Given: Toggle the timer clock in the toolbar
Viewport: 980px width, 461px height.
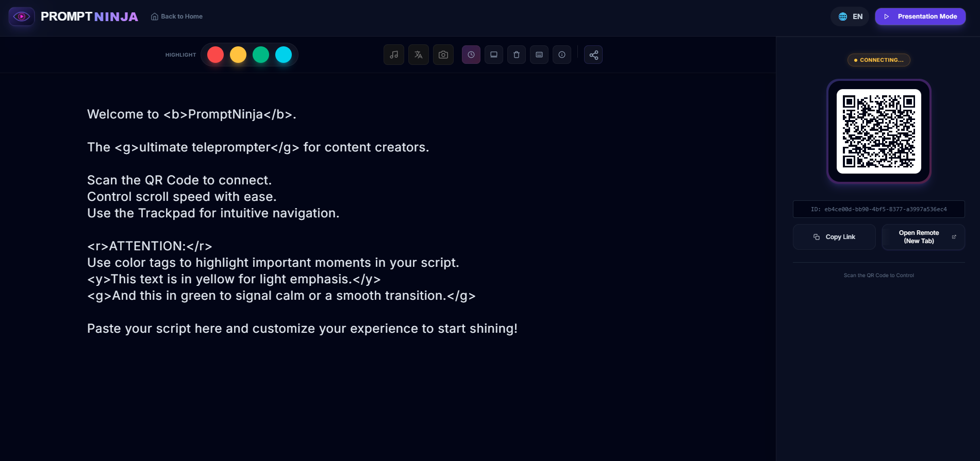Looking at the screenshot, I should point(471,55).
